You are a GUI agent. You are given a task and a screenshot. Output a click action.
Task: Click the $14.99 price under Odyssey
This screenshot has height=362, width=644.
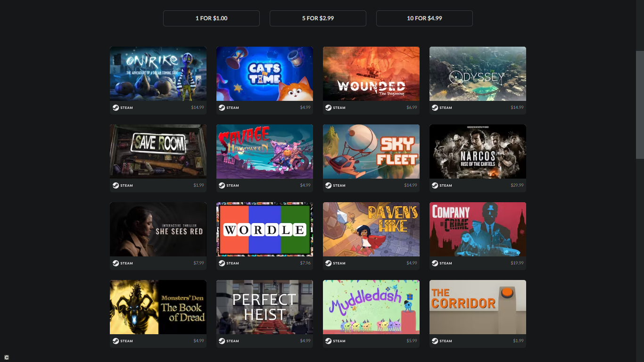coord(517,107)
